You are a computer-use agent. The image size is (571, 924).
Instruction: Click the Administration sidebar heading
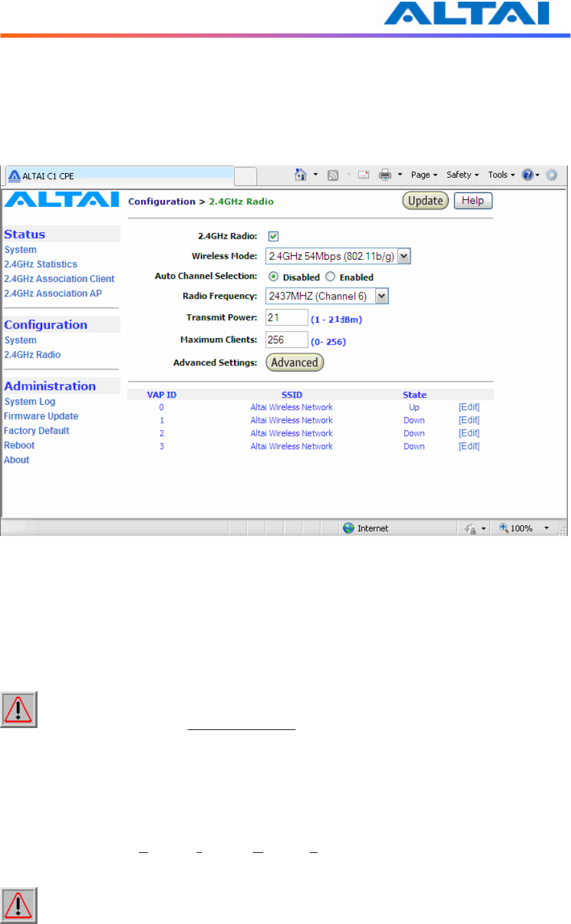click(50, 386)
